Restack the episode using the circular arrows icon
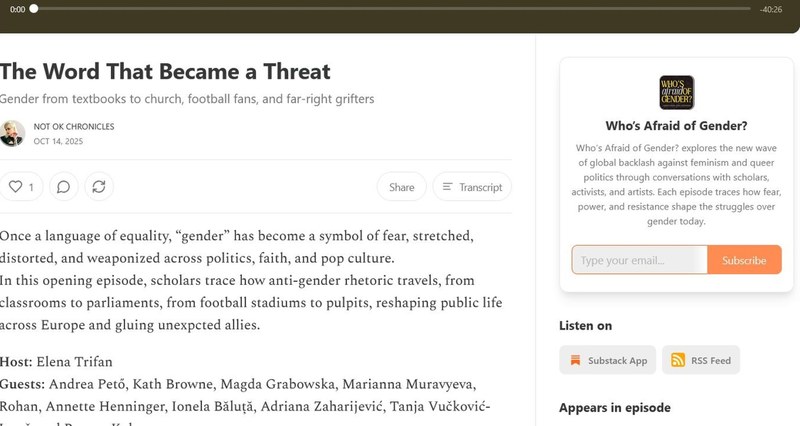800x426 pixels. tap(98, 187)
